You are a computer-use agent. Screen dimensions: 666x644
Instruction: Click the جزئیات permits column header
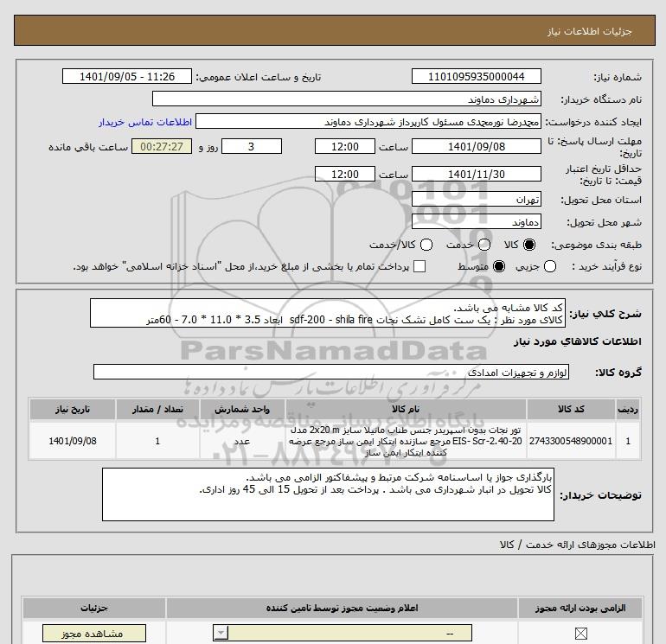(x=94, y=608)
